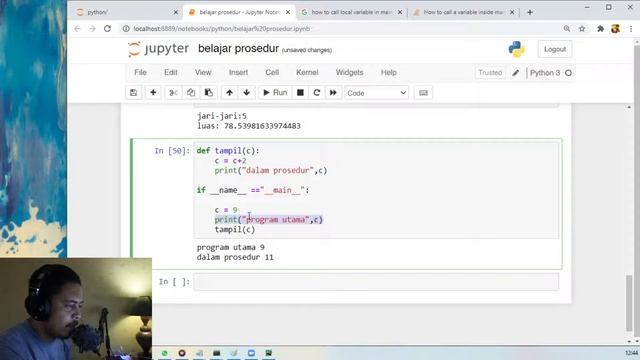Open the green WhatsApp taskbar icon
Screen dimensions: 640x360
point(164,353)
